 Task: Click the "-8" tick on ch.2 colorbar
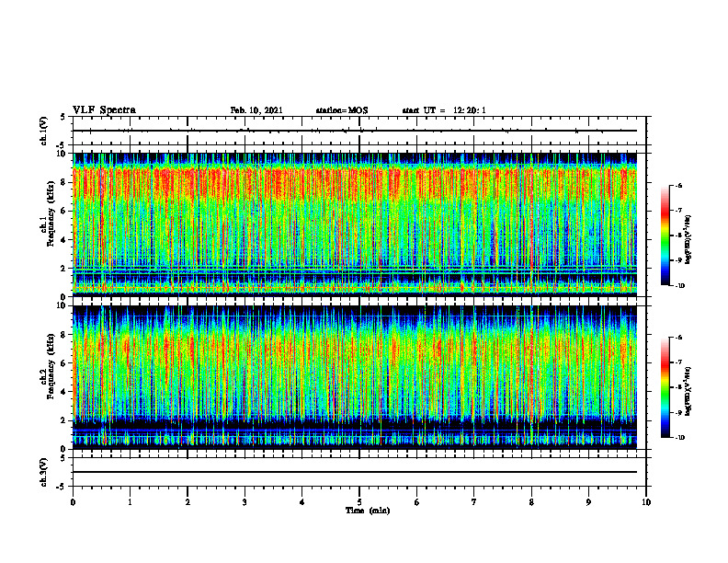[x=679, y=387]
